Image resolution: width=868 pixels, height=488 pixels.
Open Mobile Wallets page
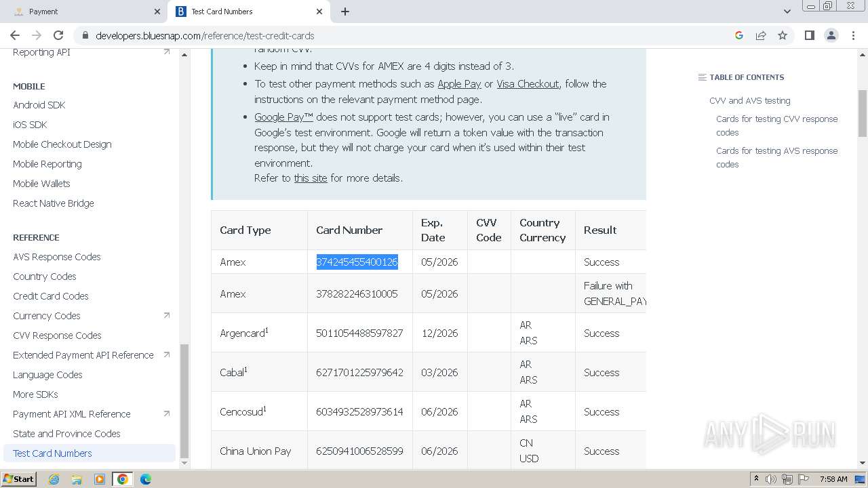click(x=41, y=184)
